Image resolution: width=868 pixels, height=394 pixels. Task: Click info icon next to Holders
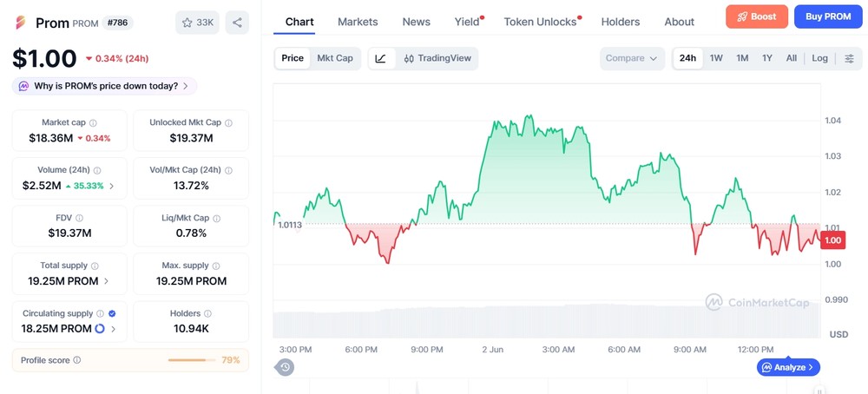207,314
